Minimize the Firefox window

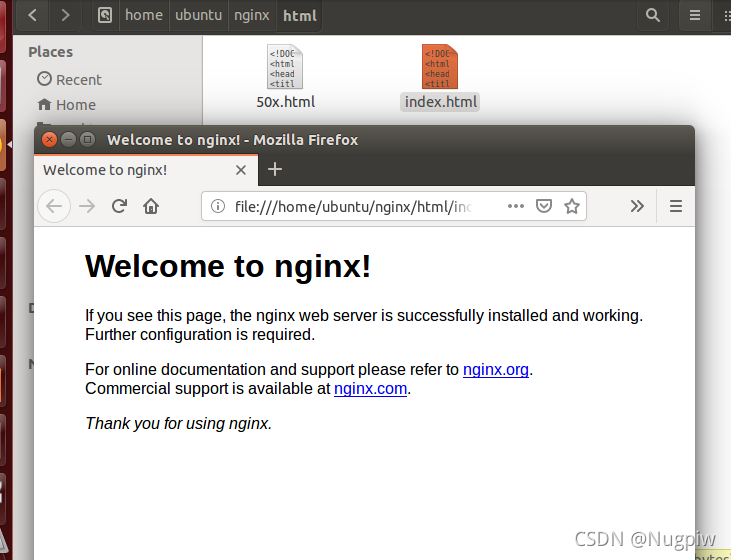68,139
